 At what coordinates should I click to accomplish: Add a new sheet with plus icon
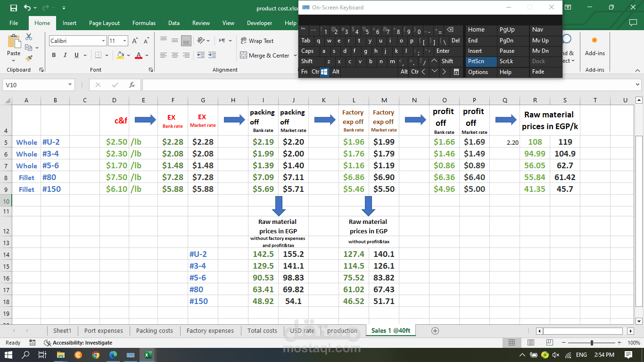435,331
